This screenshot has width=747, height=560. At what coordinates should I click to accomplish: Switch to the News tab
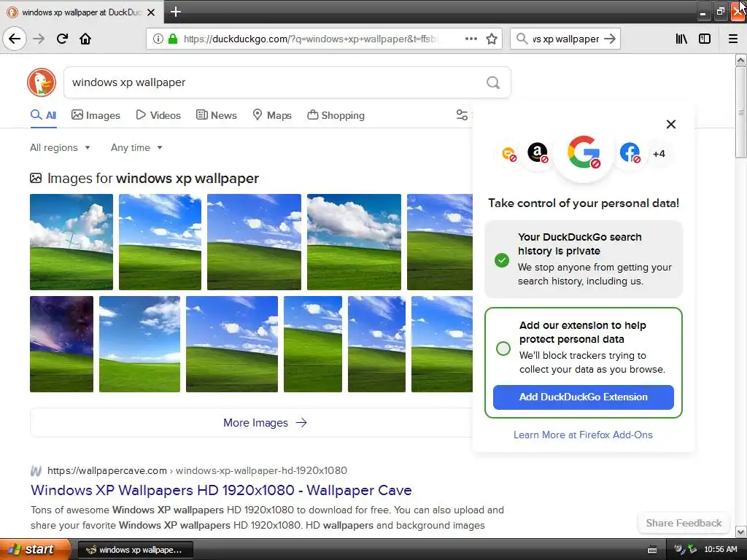click(x=217, y=115)
